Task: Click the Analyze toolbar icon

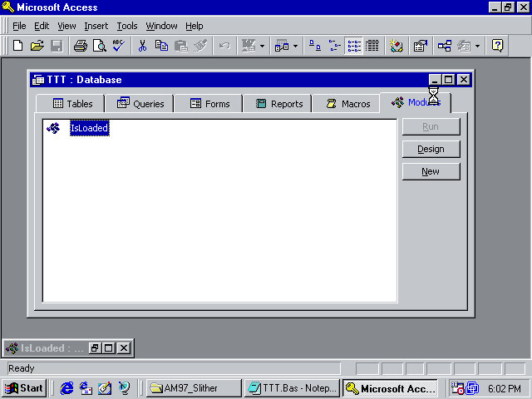Action: (282, 46)
